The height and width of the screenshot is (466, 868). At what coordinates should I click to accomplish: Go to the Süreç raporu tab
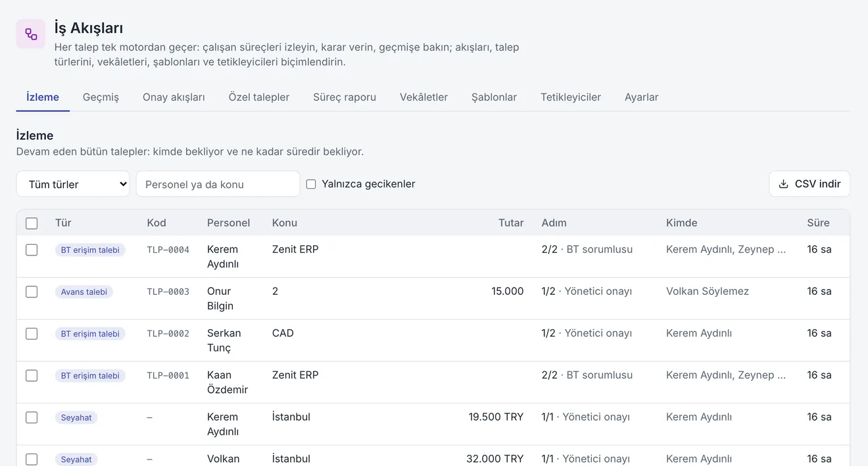point(345,97)
